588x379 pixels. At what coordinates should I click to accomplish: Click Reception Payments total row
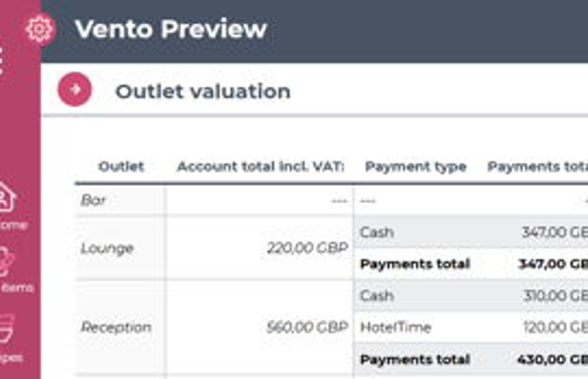point(471,359)
